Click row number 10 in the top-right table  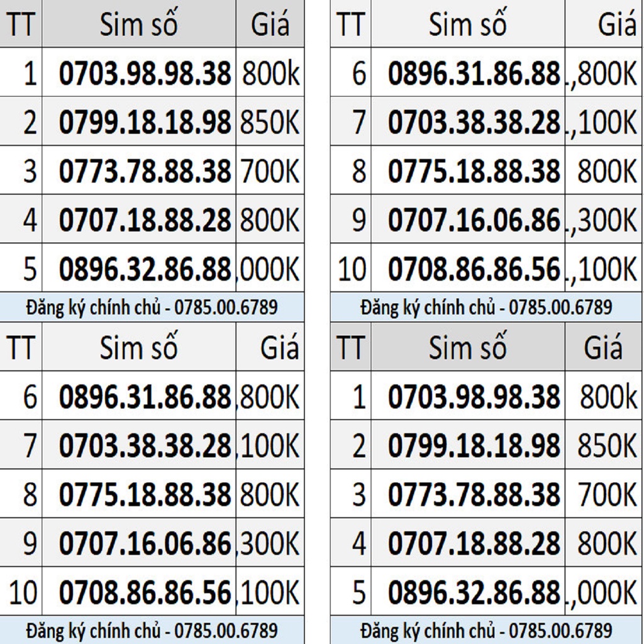[x=352, y=269]
